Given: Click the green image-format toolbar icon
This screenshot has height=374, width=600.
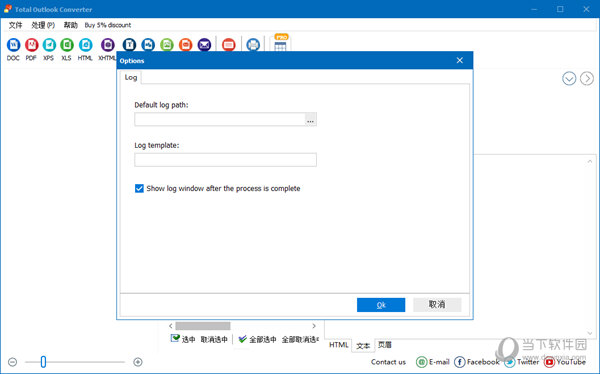Looking at the screenshot, I should [167, 45].
